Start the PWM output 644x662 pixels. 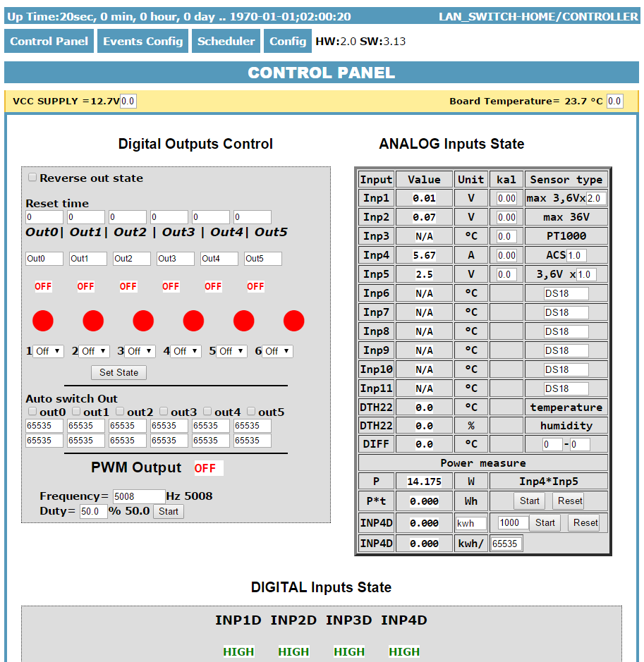click(x=169, y=511)
